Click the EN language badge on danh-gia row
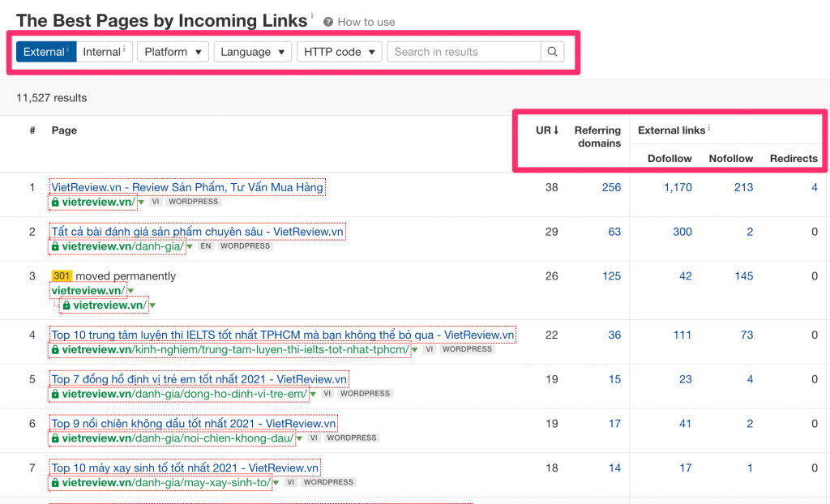Viewport: 830px width, 504px height. coord(206,246)
